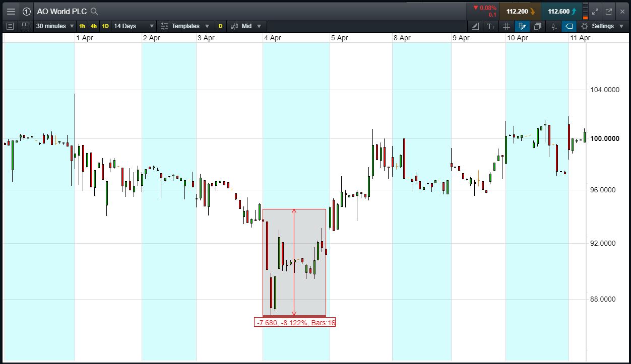Click the sell price 112.200 button

click(520, 12)
